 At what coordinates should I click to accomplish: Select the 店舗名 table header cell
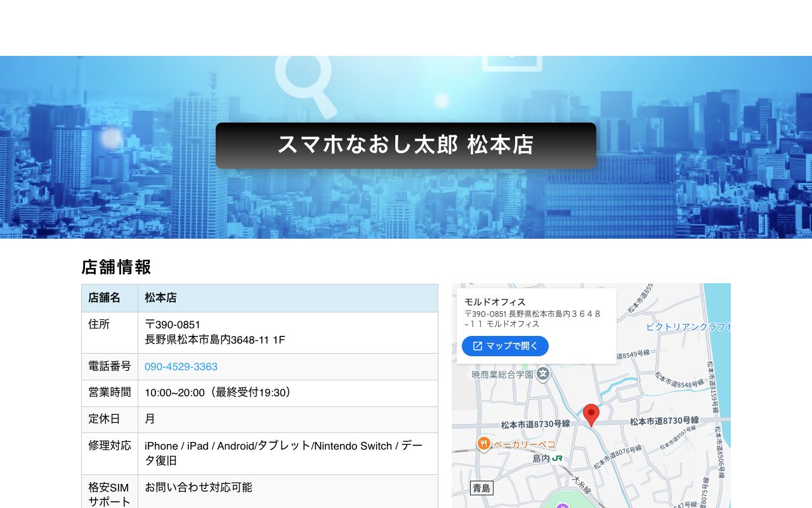(110, 298)
